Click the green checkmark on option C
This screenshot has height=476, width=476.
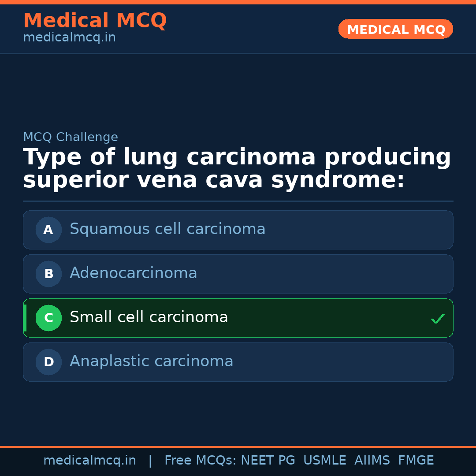[x=437, y=319]
